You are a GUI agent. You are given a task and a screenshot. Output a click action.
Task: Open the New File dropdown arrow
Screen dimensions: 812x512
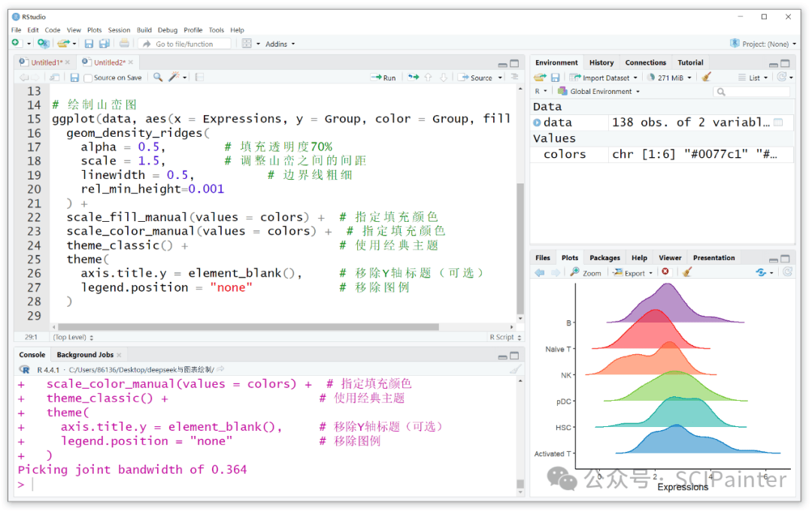point(29,44)
